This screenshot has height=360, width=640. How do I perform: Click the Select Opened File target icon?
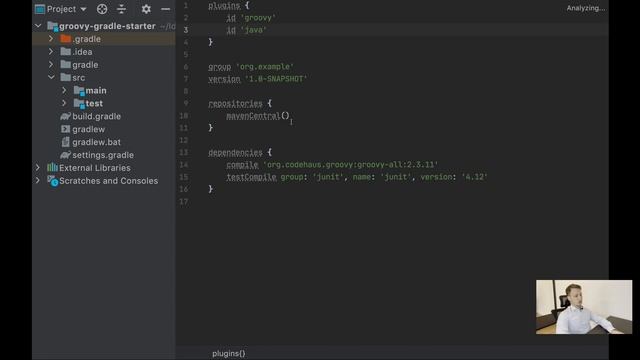(x=102, y=9)
